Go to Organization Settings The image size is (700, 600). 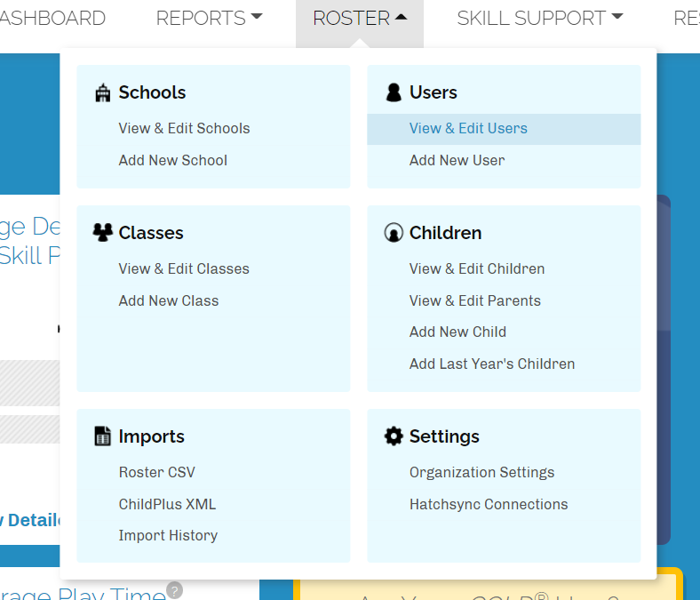click(481, 473)
